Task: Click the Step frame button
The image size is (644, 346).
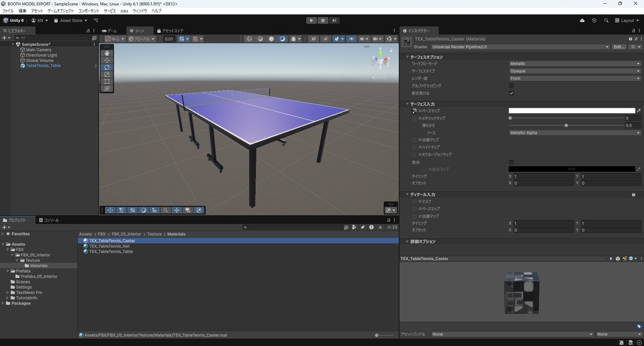Action: point(335,20)
